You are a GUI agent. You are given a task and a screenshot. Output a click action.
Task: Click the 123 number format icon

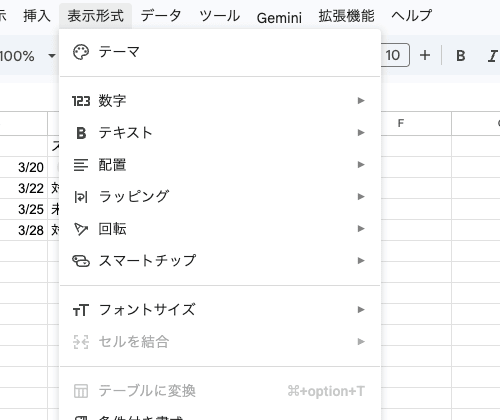click(81, 101)
